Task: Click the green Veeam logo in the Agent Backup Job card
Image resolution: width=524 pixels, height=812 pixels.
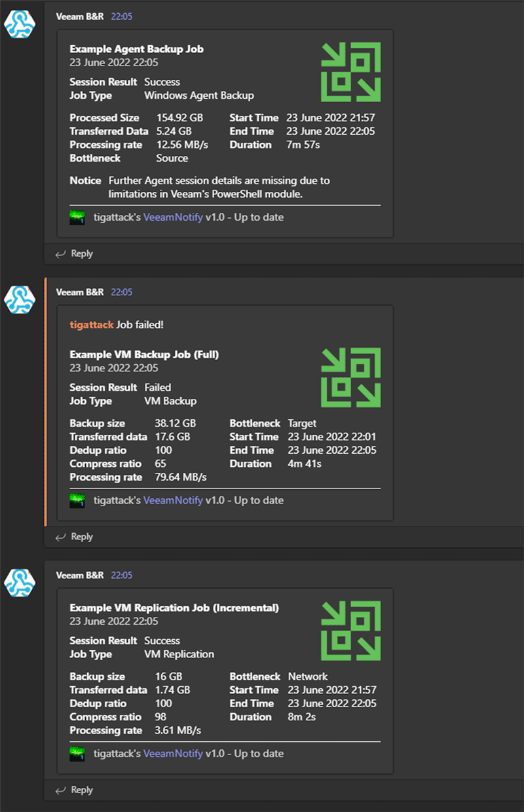Action: (x=350, y=72)
